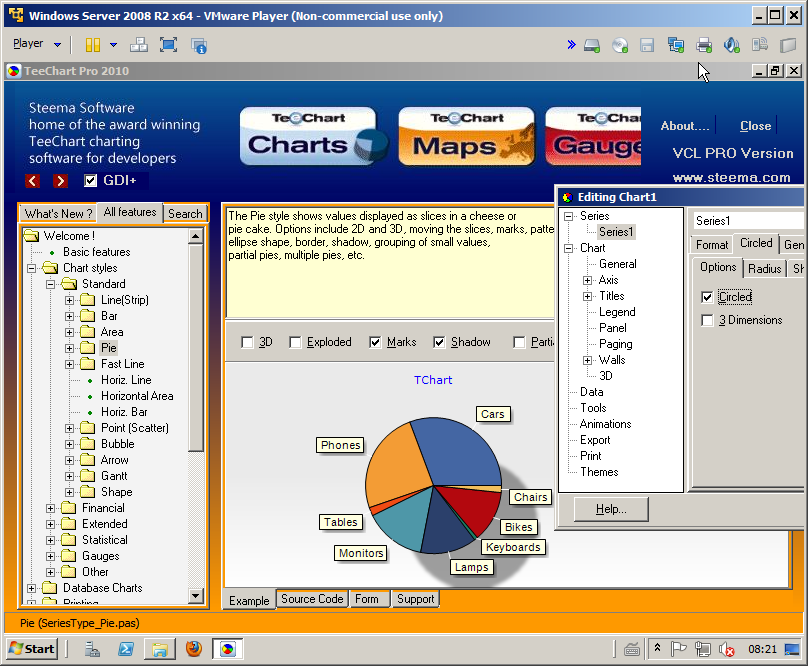This screenshot has width=808, height=666.
Task: Click the Help... button in editor
Action: coord(611,509)
